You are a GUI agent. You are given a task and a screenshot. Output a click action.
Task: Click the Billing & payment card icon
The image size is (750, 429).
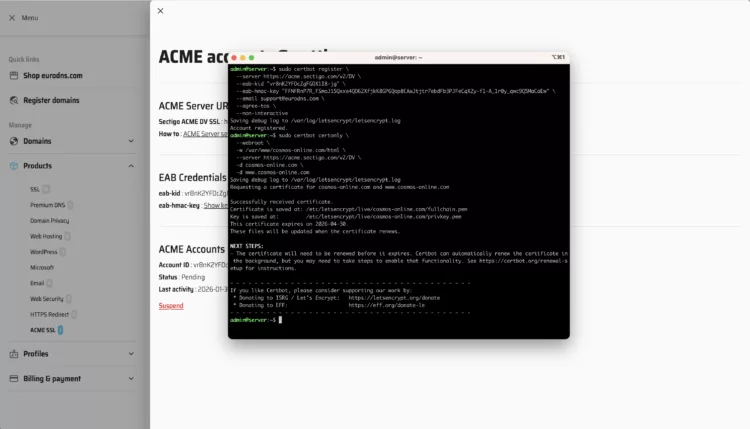14,378
